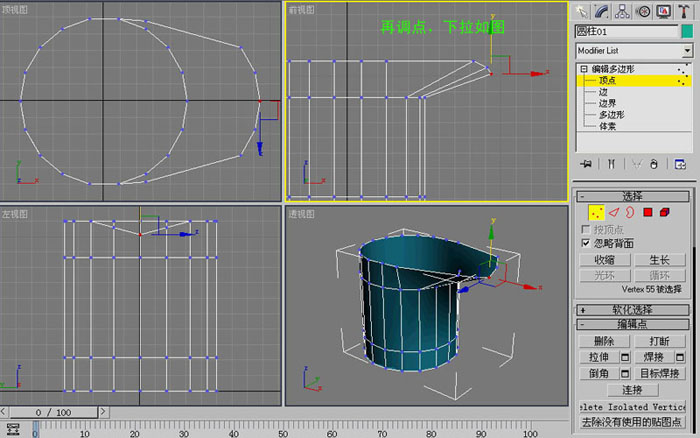Image resolution: width=700 pixels, height=438 pixels.
Task: Click Delete Isolated Vertices button
Action: tap(633, 407)
